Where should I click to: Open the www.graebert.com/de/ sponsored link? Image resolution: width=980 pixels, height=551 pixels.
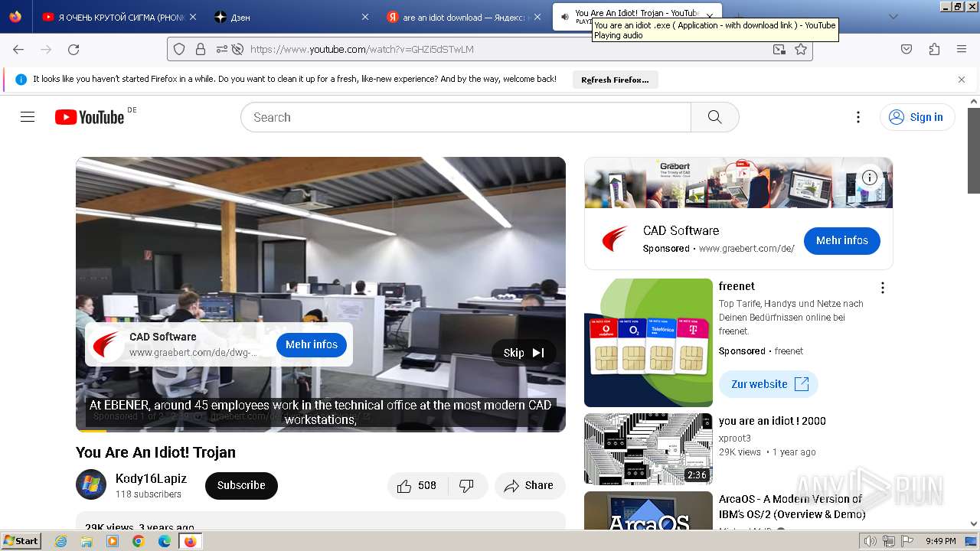coord(746,249)
